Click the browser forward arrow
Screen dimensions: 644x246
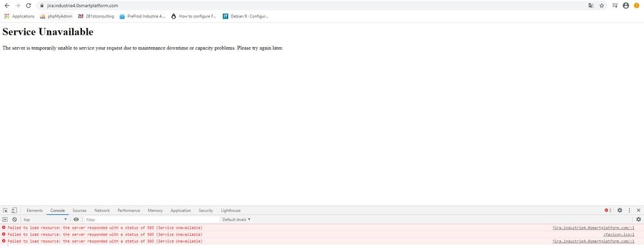17,6
